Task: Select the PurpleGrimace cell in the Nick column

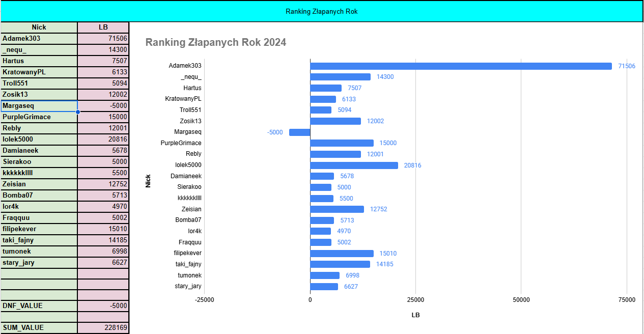Action: point(39,117)
